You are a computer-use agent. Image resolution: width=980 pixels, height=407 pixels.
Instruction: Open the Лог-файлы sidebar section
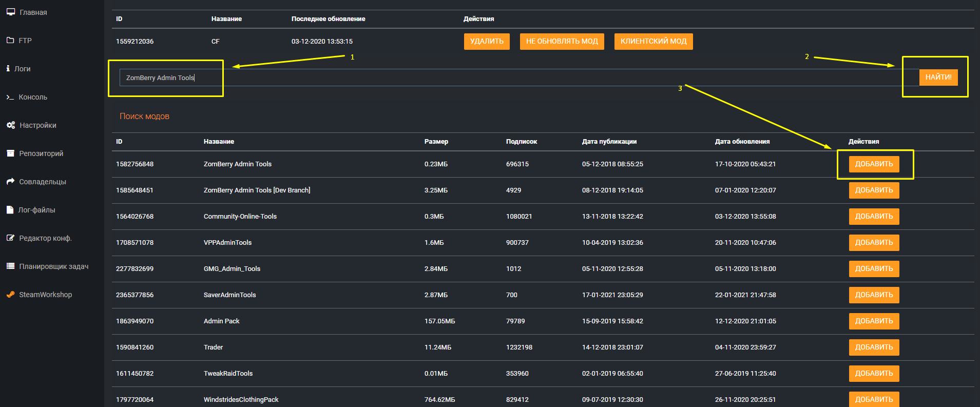36,210
